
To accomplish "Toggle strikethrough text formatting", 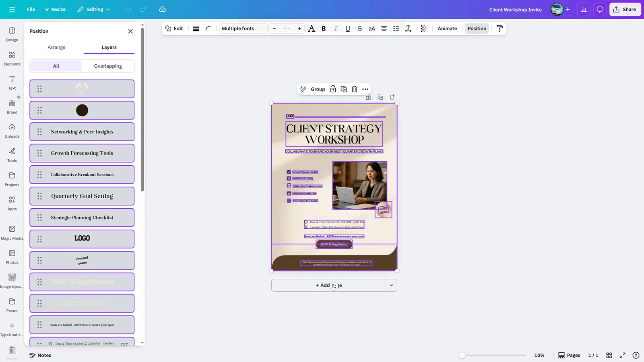I will pos(360,29).
